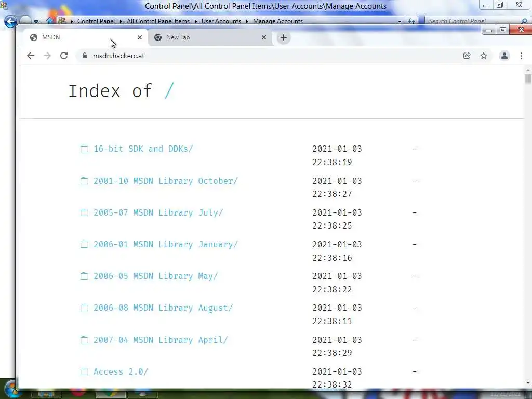Click the slash link in Index of heading

[x=169, y=91]
